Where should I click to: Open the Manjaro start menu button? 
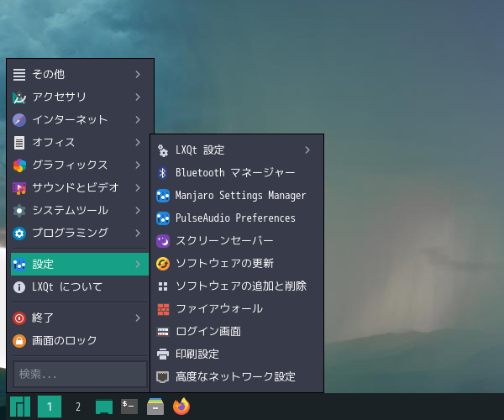click(x=20, y=407)
